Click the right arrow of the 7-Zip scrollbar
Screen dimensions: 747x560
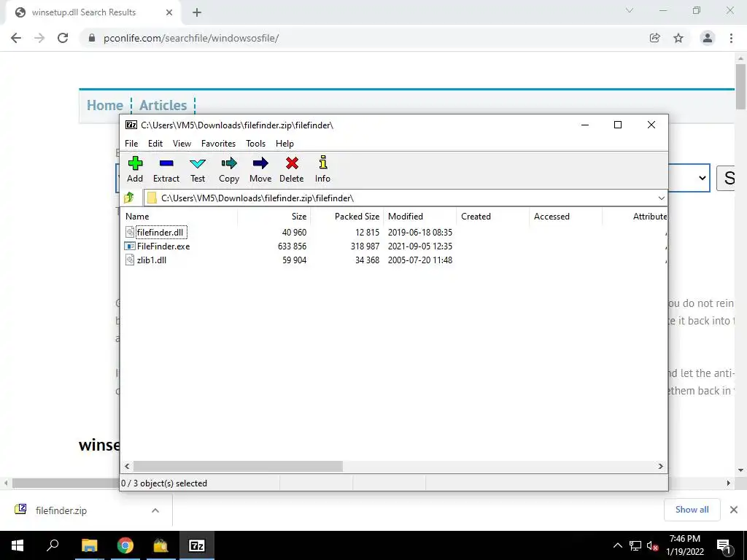(660, 466)
